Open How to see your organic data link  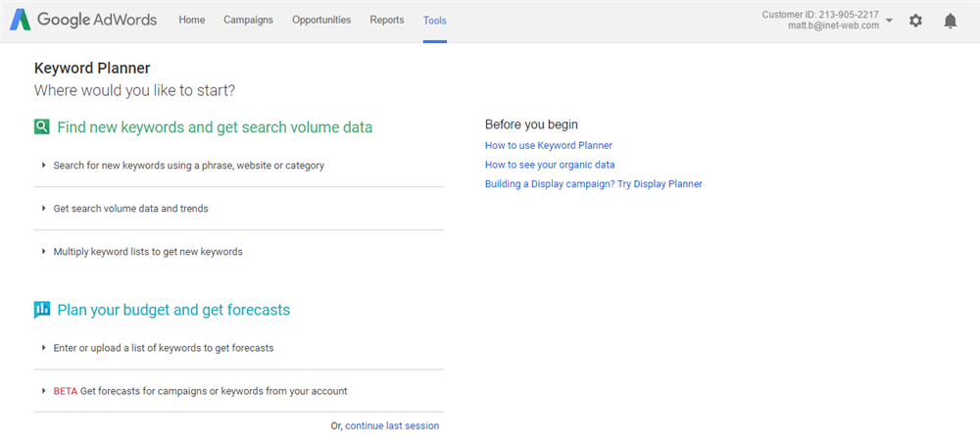550,165
